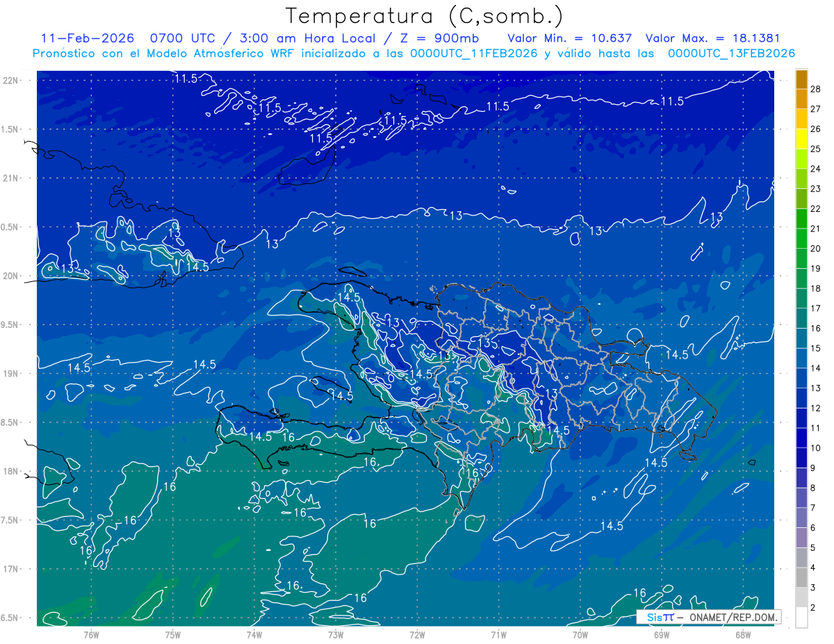834x644 pixels.
Task: Click the '15' color scale label
Action: 816,348
